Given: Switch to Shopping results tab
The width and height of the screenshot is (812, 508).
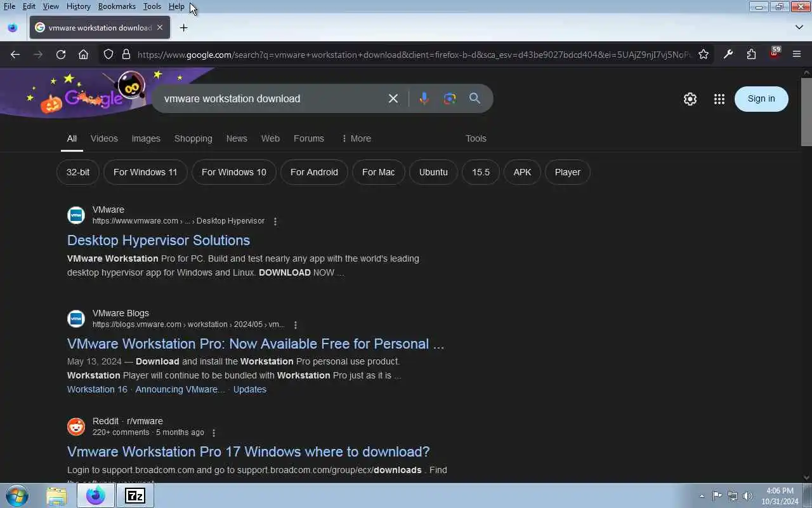Looking at the screenshot, I should (193, 138).
